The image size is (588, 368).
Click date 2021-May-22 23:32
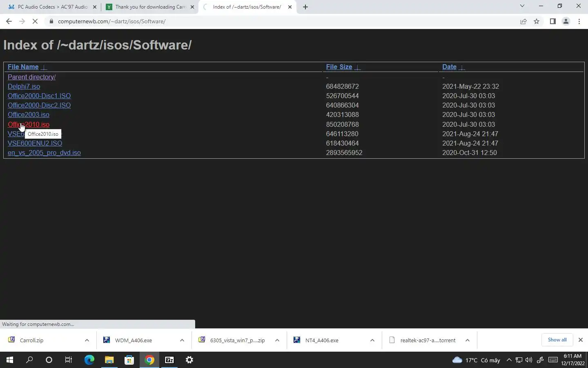coord(470,86)
